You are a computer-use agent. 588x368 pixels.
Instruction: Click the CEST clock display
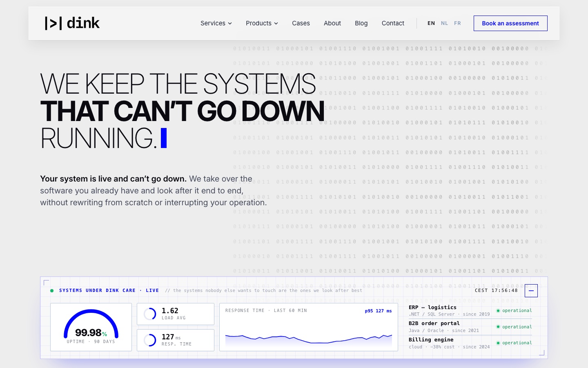(496, 291)
